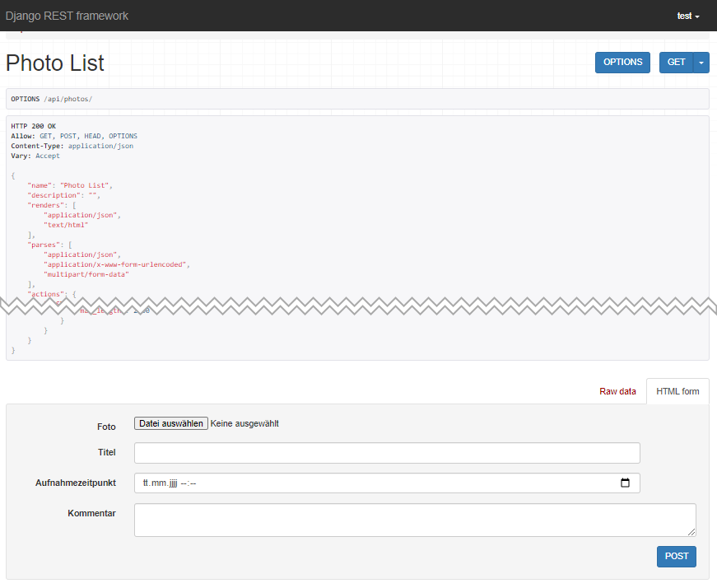Click the 'Keine ausgewählt' file status text

coord(244,424)
